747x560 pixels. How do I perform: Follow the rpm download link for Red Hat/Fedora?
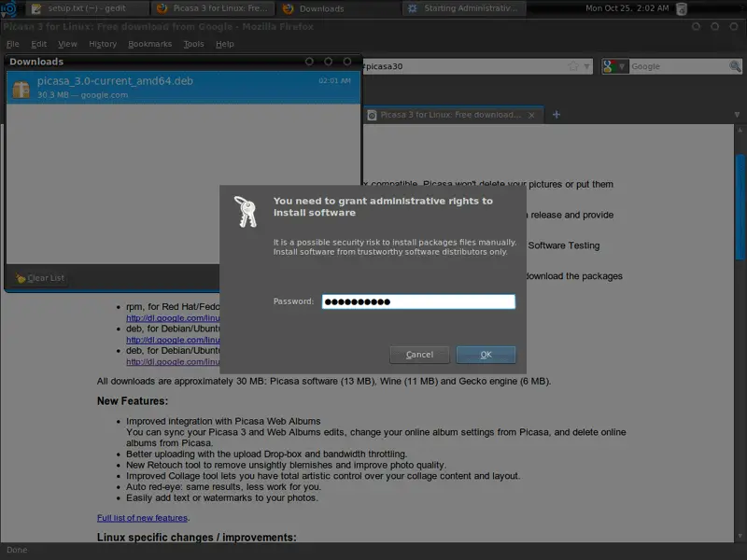[x=173, y=318]
